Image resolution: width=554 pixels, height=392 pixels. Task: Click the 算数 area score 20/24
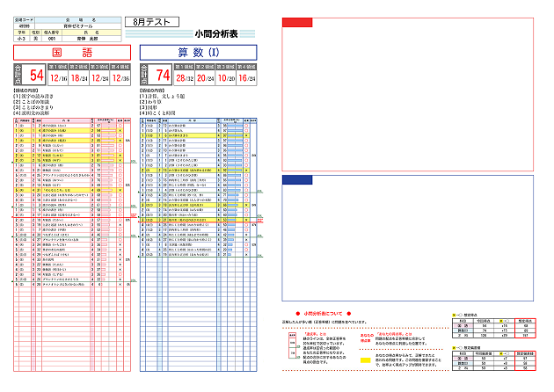205,78
